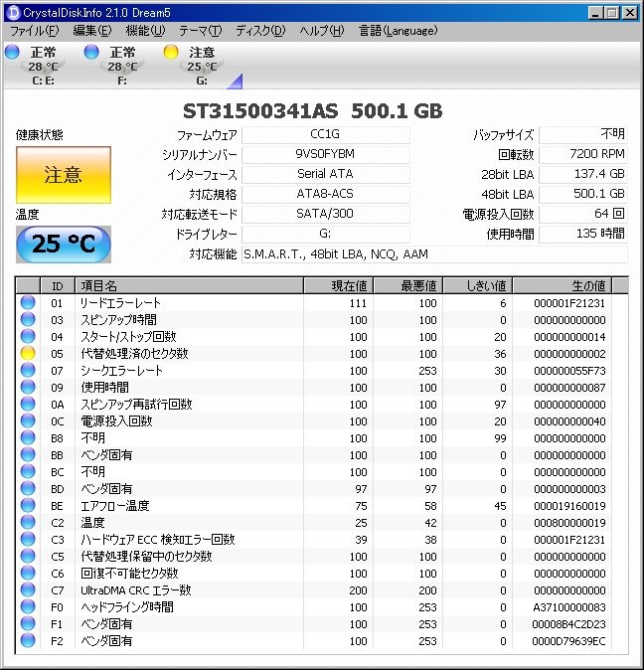This screenshot has height=670, width=644.
Task: Click the ATA8-ACS standard field
Action: [325, 194]
